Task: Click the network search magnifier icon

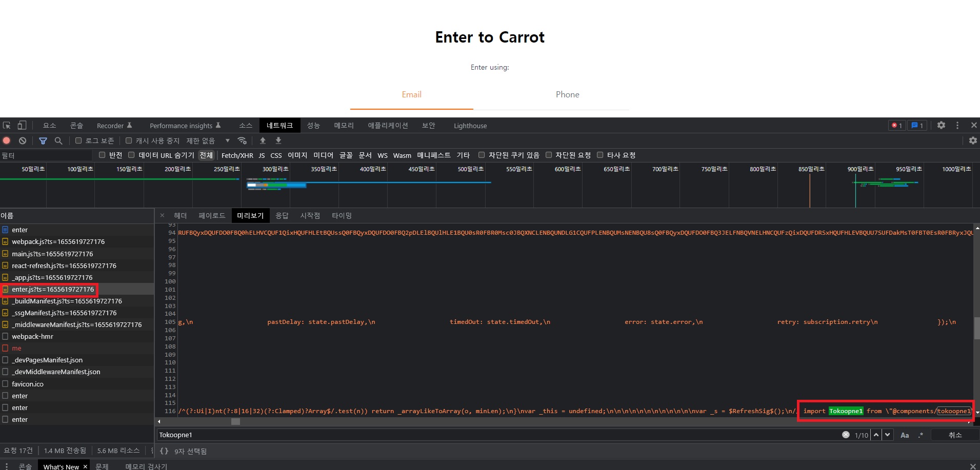Action: pos(58,140)
